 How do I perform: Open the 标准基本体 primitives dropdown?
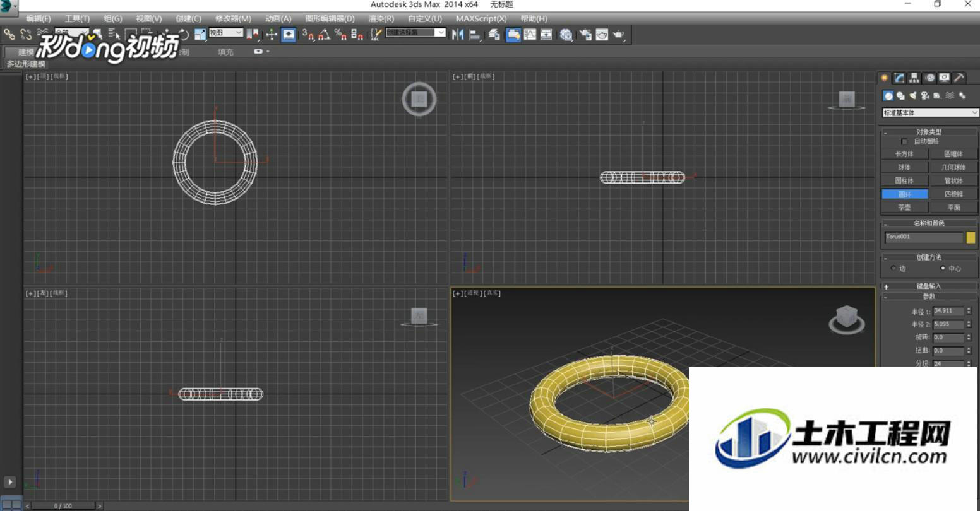(x=930, y=112)
